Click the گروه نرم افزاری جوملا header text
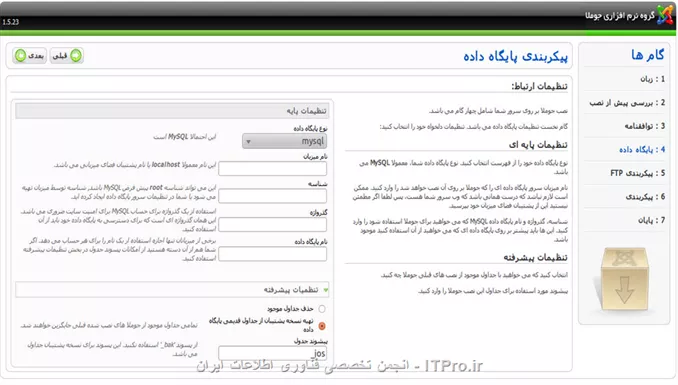Screen dimensions: 678x385 [x=620, y=16]
